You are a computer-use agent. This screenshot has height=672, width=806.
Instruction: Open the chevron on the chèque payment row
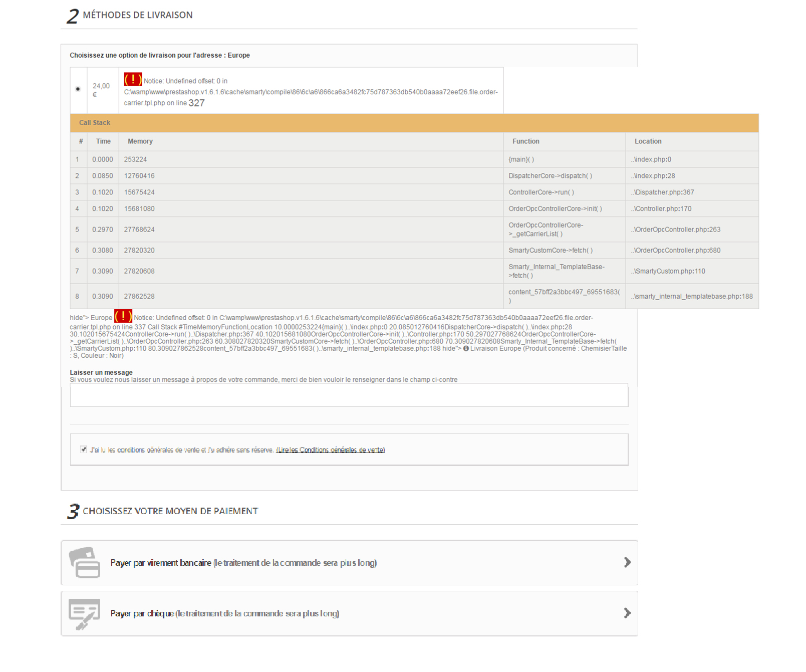[627, 613]
